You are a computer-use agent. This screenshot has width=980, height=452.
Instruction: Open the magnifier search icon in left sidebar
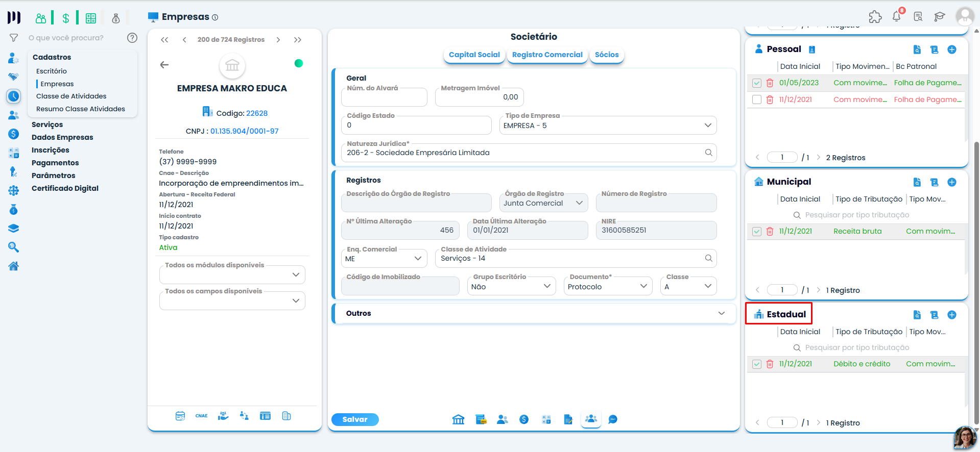[14, 247]
